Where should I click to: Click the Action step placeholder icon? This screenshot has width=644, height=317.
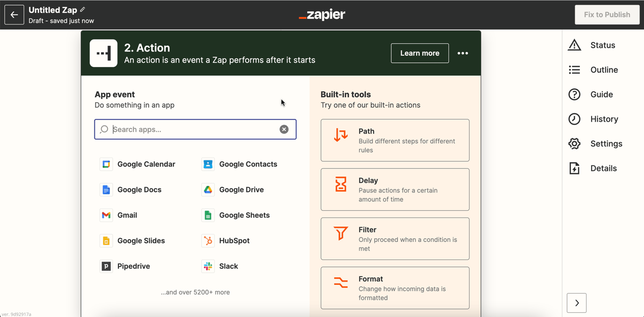coord(104,53)
